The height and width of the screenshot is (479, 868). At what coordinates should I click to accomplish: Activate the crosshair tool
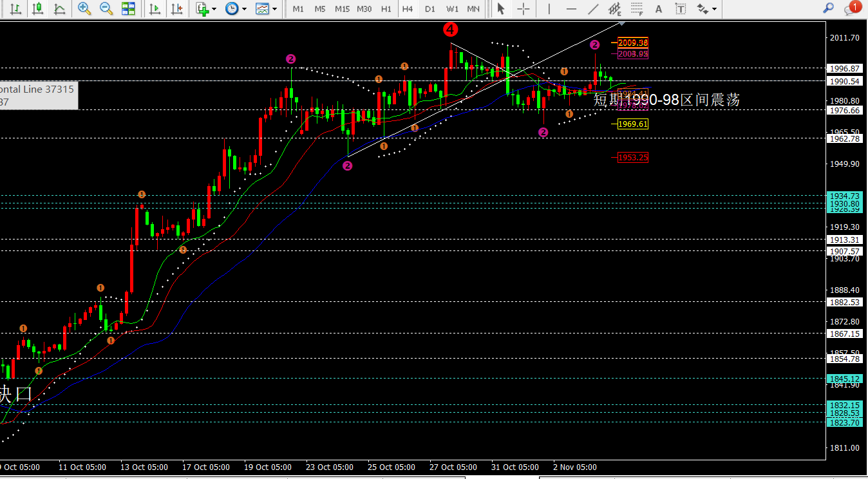(524, 9)
